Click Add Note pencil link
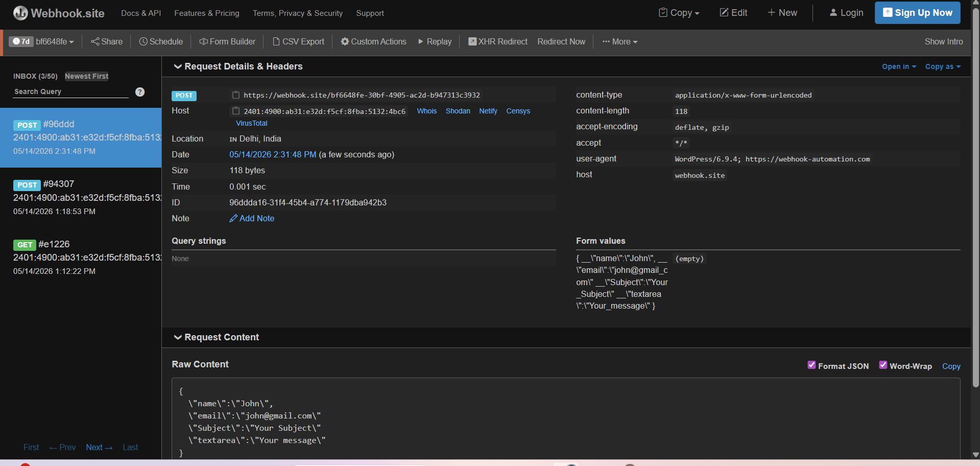This screenshot has width=980, height=466. pyautogui.click(x=252, y=219)
